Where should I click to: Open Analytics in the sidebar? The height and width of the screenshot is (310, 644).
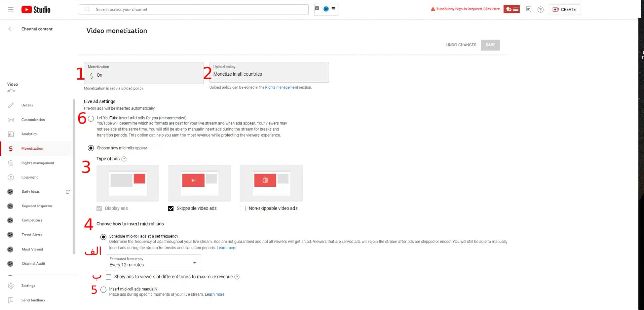[x=29, y=134]
